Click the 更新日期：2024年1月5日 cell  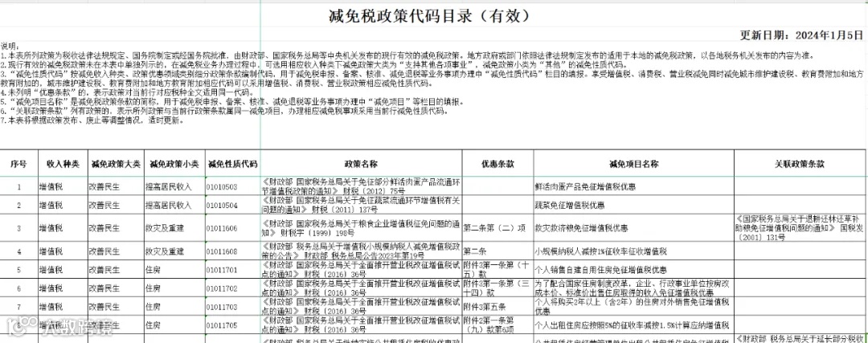[x=801, y=35]
